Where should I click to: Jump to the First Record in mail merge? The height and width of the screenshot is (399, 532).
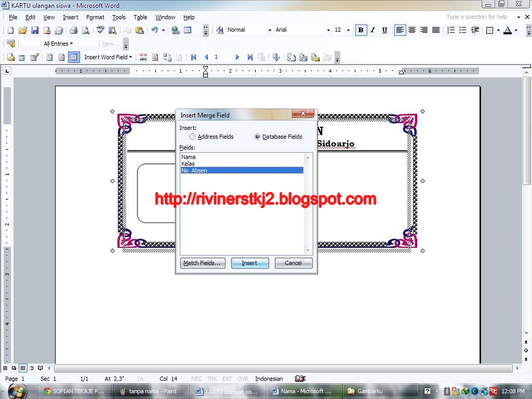[194, 57]
